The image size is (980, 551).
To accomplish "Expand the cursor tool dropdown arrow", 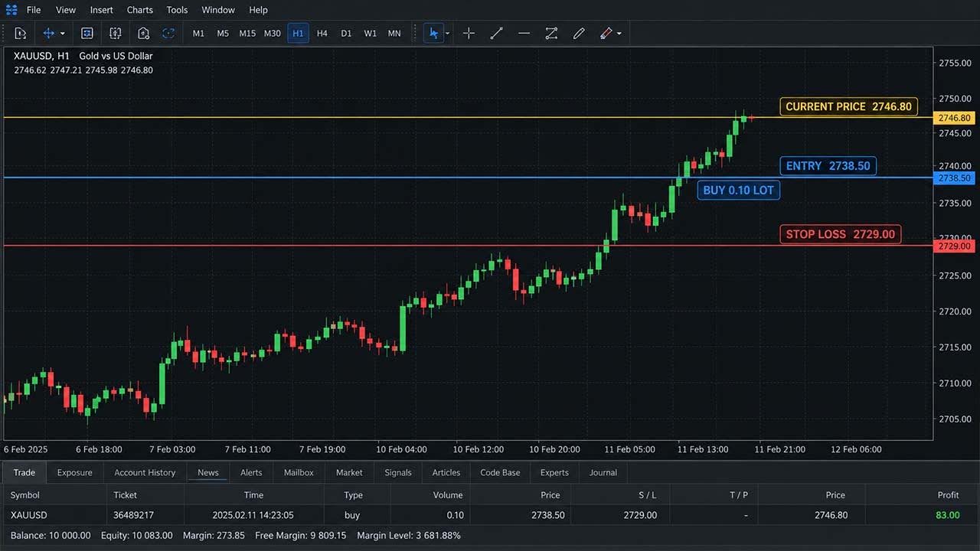I will click(x=447, y=34).
